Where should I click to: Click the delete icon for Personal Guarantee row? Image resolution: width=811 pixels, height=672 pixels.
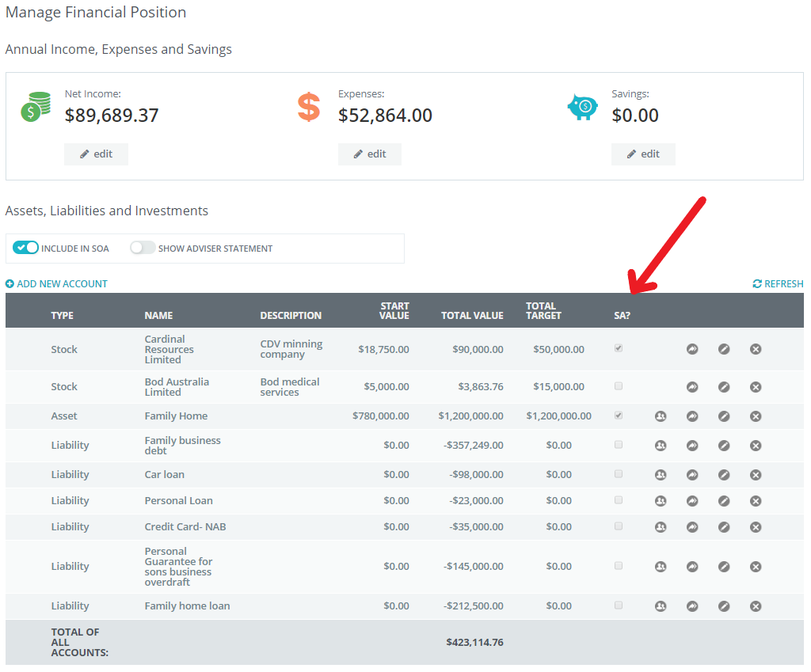[755, 567]
